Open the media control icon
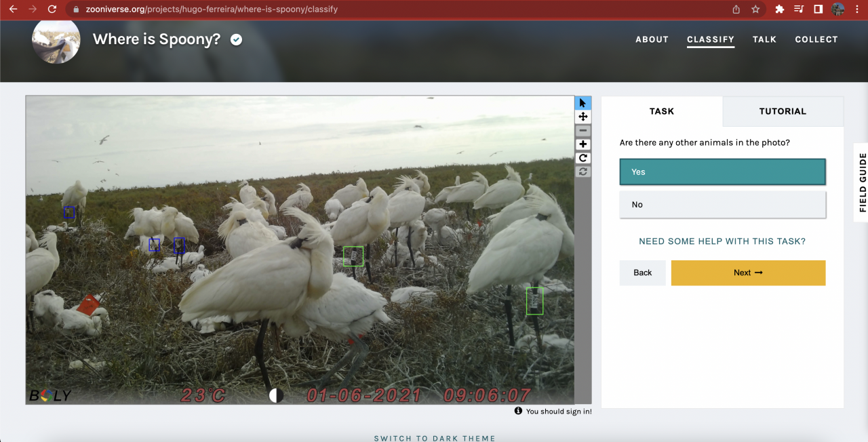The width and height of the screenshot is (868, 442). (x=799, y=9)
